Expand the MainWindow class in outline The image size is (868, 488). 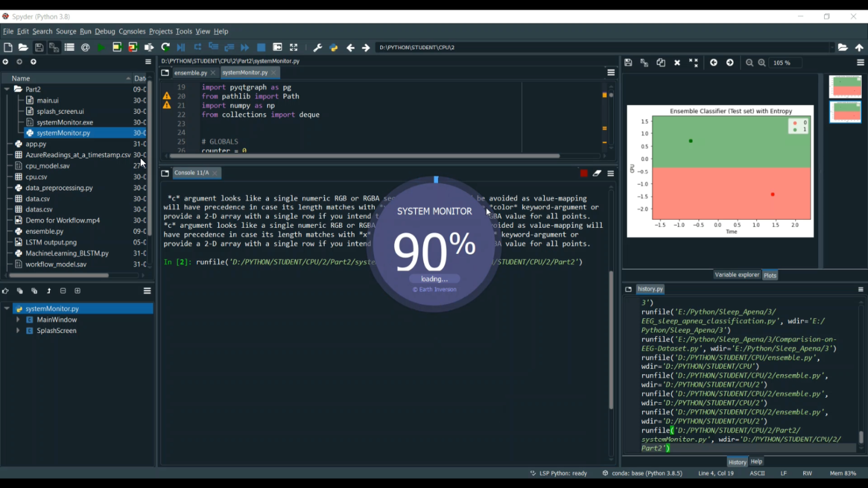point(18,320)
